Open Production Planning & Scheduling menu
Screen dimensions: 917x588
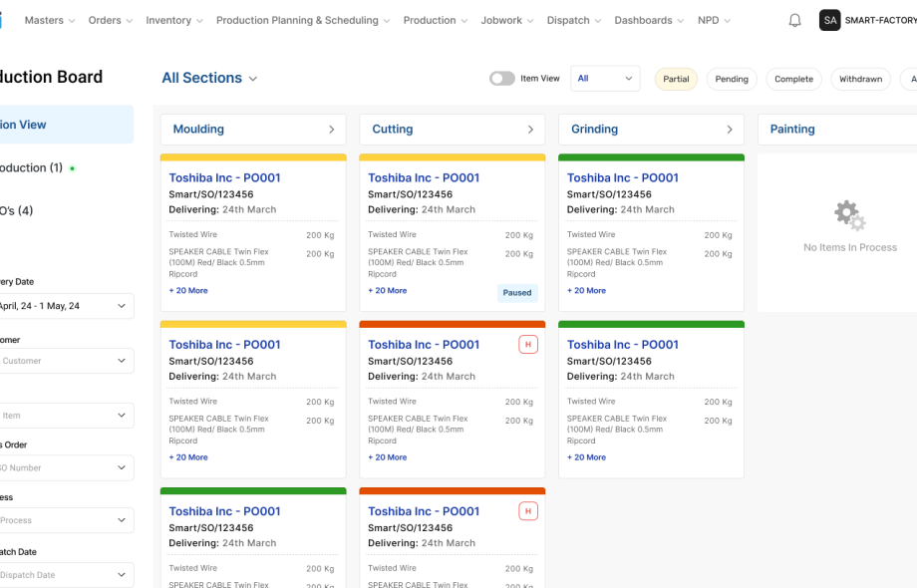point(302,20)
